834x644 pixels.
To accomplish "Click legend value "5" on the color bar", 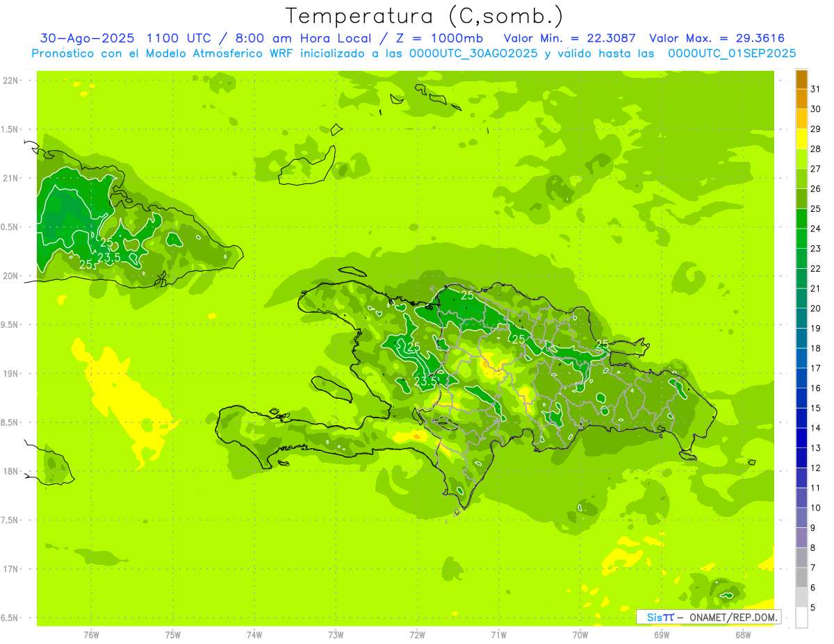I will point(812,607).
